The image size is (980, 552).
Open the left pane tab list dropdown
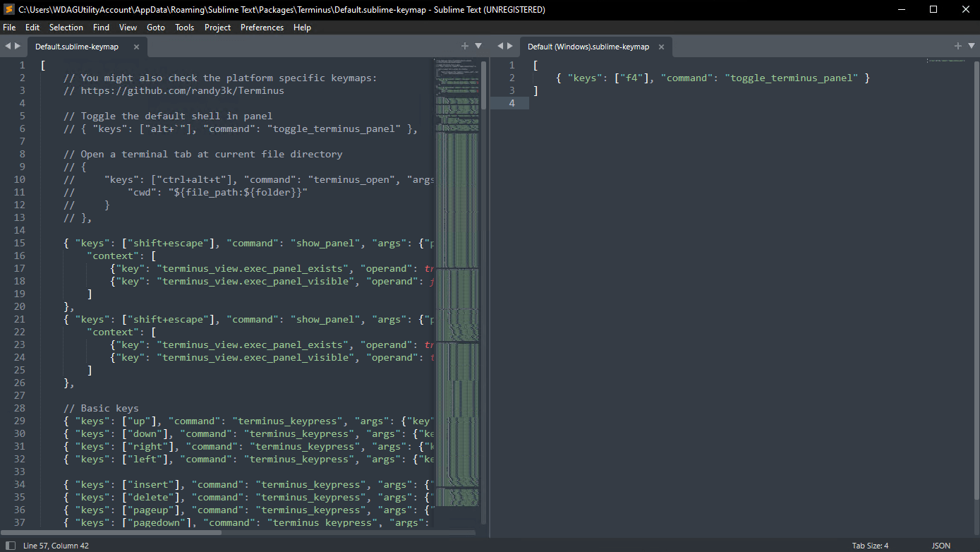click(478, 46)
